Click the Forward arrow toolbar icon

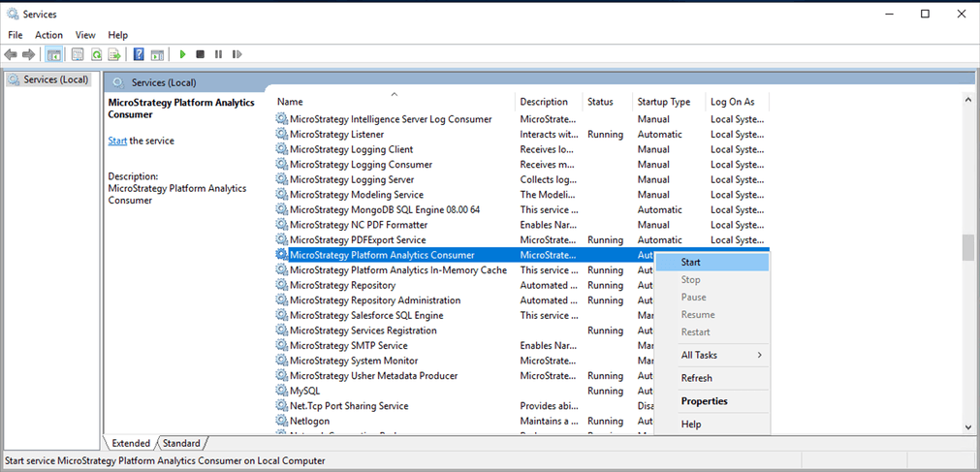[28, 54]
